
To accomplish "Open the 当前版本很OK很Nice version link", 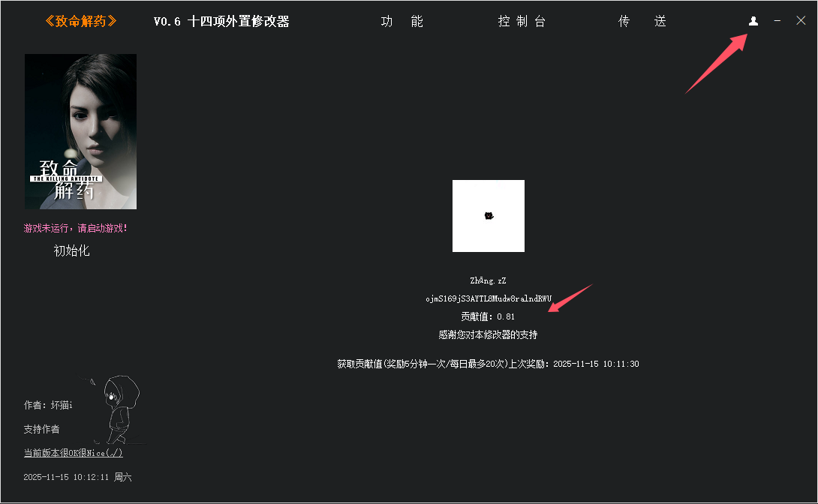I will point(73,453).
